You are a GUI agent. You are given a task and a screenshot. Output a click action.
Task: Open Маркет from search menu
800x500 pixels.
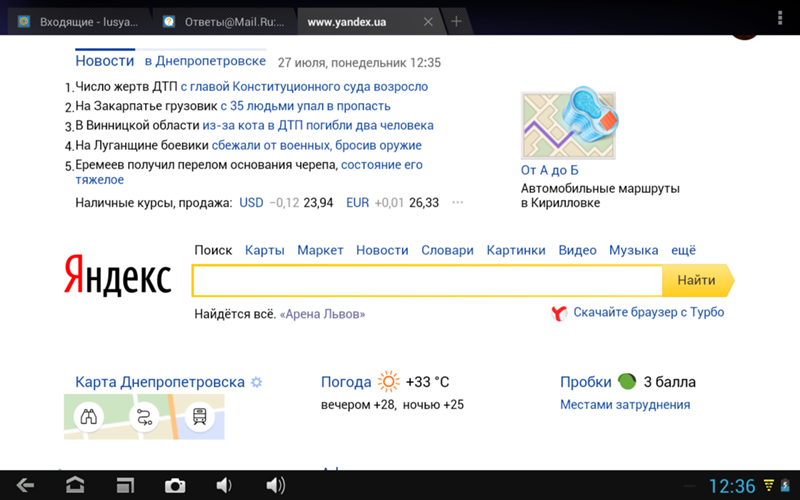point(320,250)
